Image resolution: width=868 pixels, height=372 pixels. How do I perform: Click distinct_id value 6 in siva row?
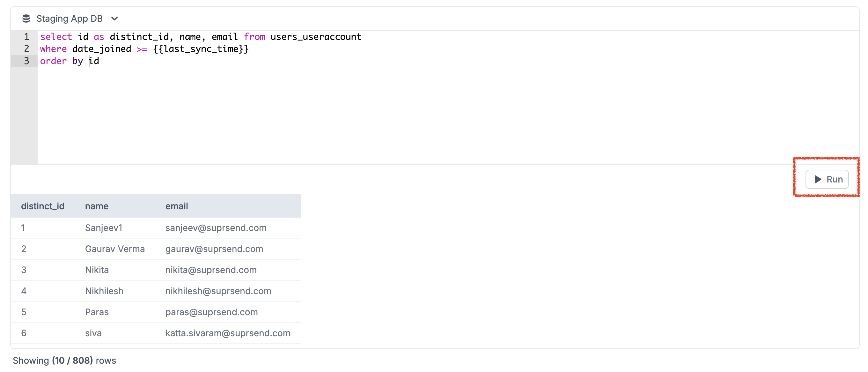click(x=24, y=333)
